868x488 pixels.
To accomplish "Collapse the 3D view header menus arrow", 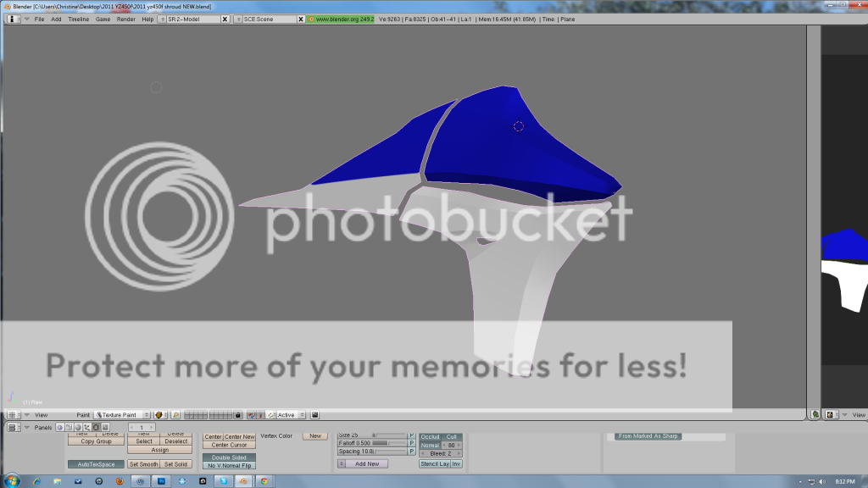I will (26, 415).
